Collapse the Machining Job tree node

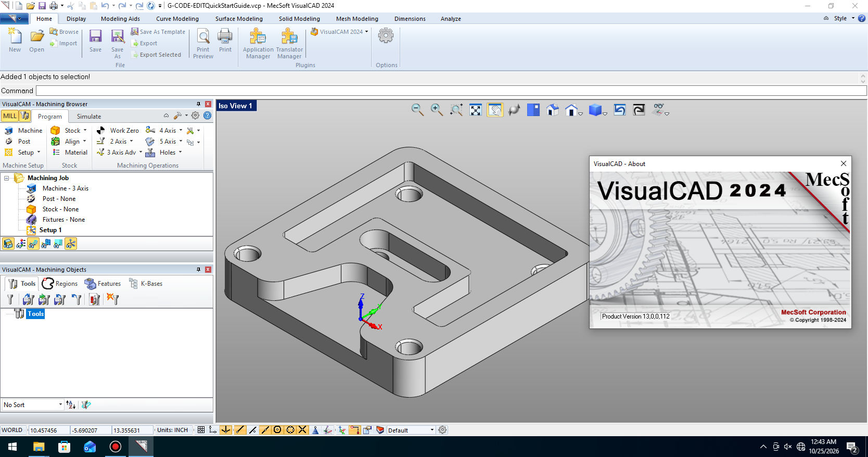(x=7, y=178)
